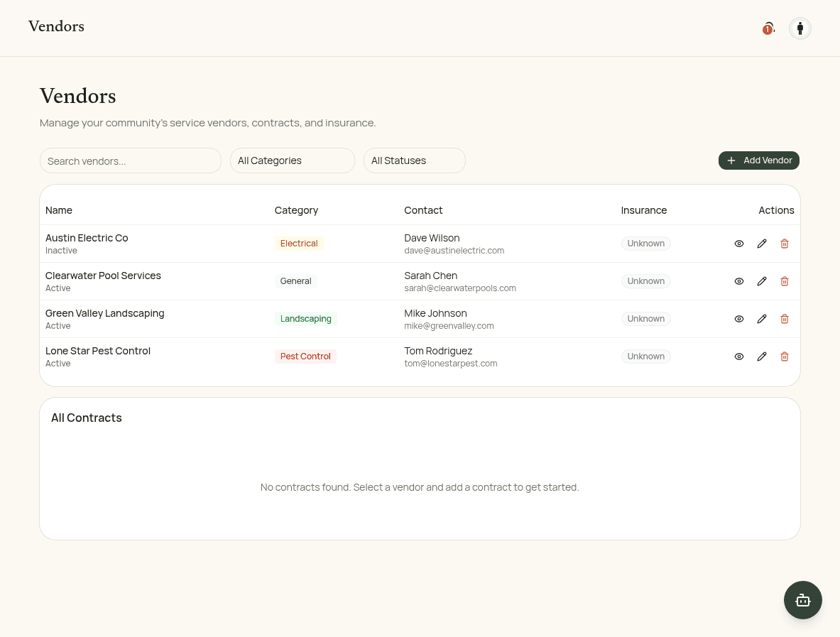Click the Lone Star Pest Control name
The height and width of the screenshot is (637, 840).
click(x=98, y=350)
